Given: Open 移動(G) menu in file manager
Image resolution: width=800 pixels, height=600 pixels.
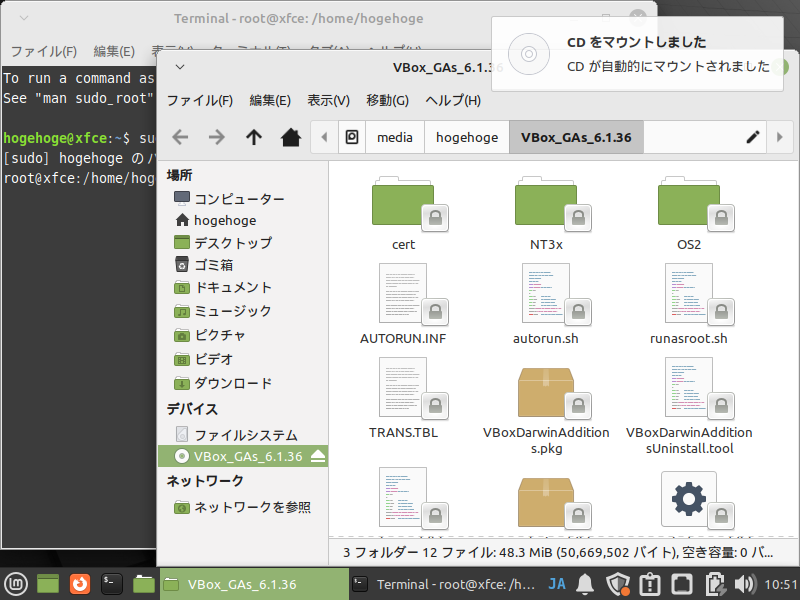Looking at the screenshot, I should coord(387,101).
